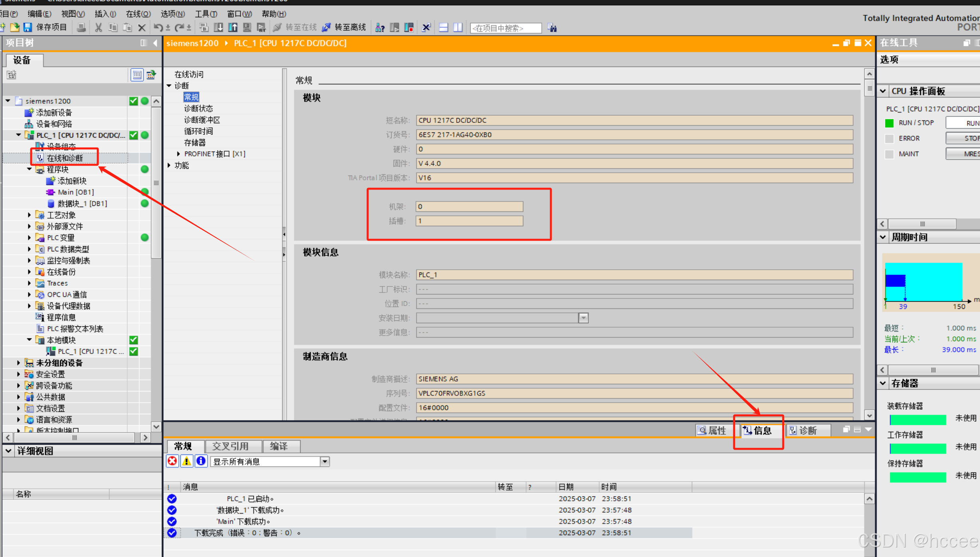Screen dimensions: 980x557
Task: Click the delete X toolbar icon
Action: 142,27
